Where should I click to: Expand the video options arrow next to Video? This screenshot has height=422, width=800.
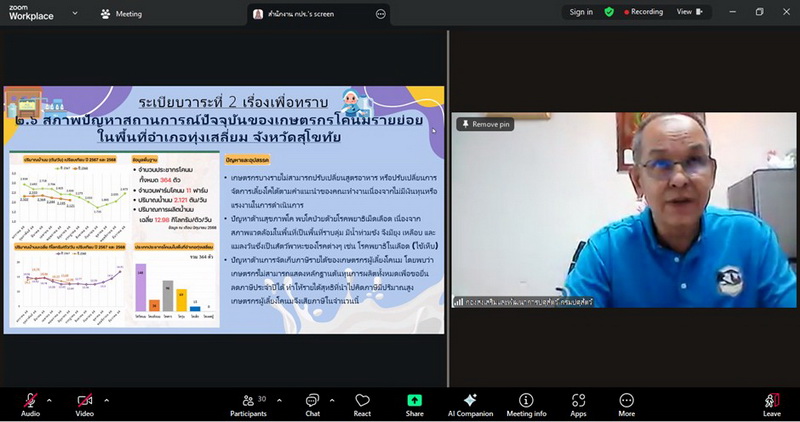[x=107, y=399]
